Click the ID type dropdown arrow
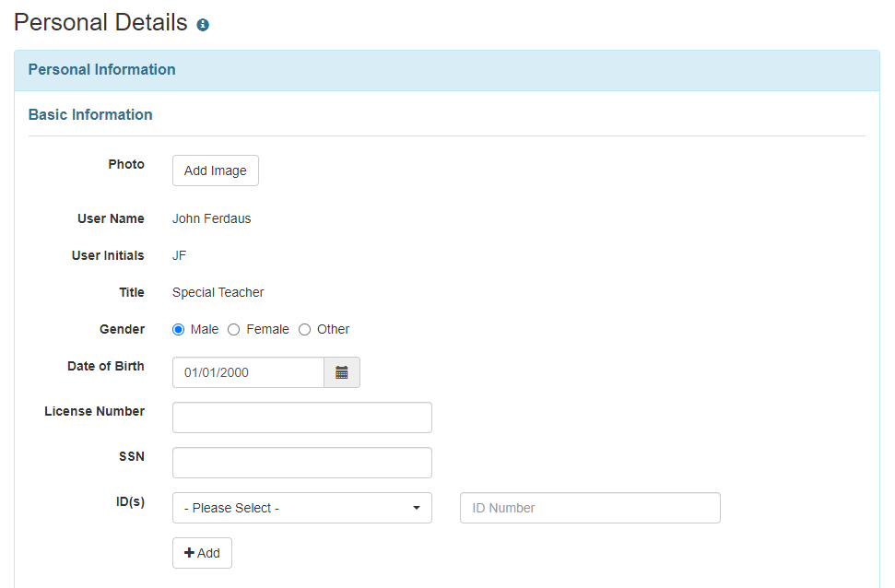 [x=417, y=508]
